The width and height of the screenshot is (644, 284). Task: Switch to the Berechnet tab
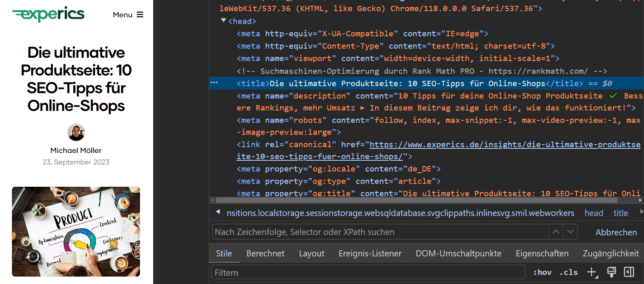[x=265, y=253]
